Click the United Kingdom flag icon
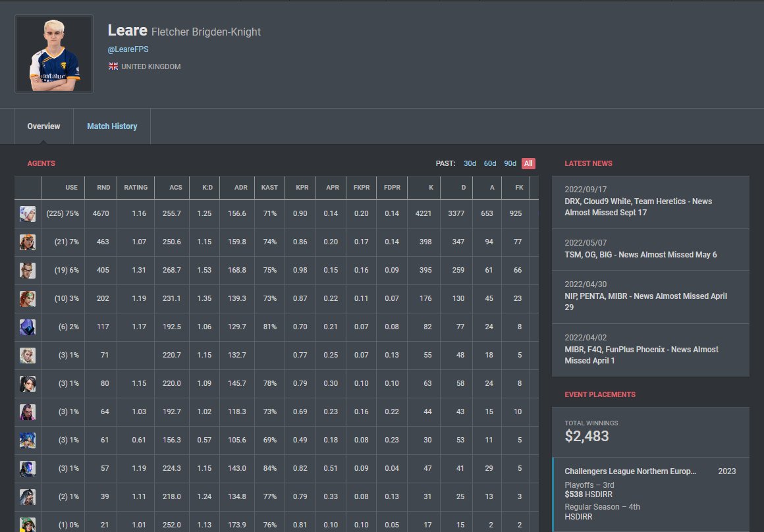Viewport: 764px width, 532px height. coord(113,66)
